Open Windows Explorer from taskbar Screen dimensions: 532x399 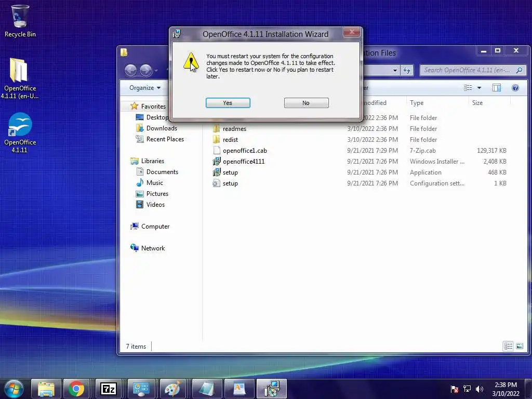[x=46, y=389]
